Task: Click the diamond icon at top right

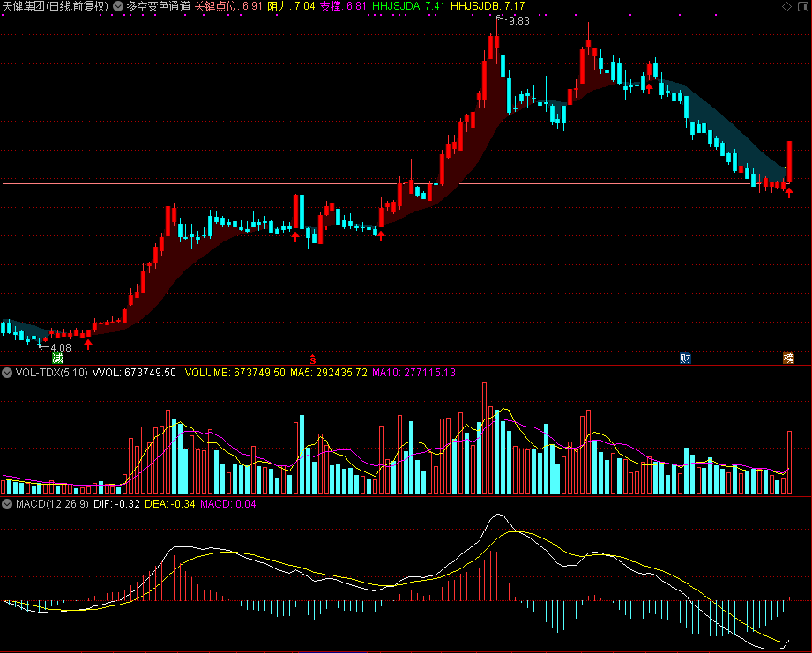Action: [x=786, y=7]
